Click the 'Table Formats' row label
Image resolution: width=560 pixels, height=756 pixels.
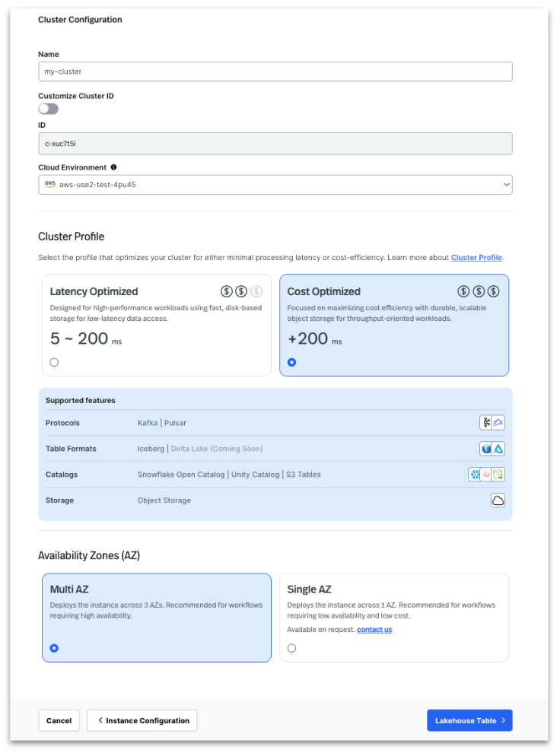point(71,449)
